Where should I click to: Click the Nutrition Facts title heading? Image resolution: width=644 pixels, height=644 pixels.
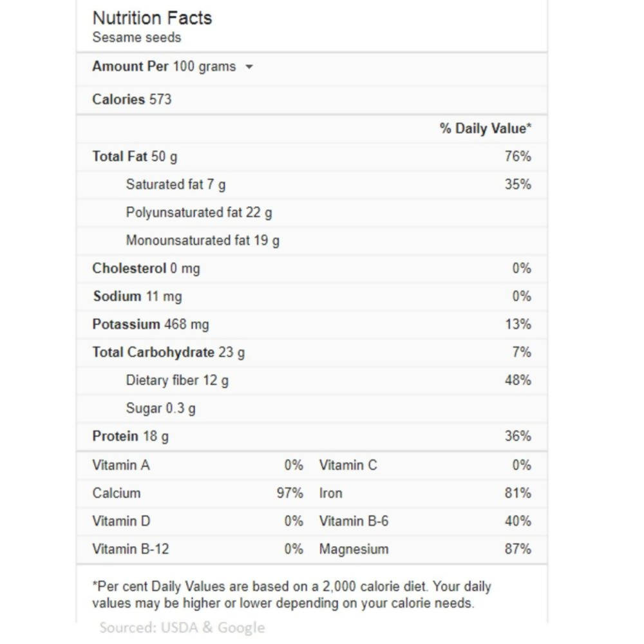coord(152,18)
